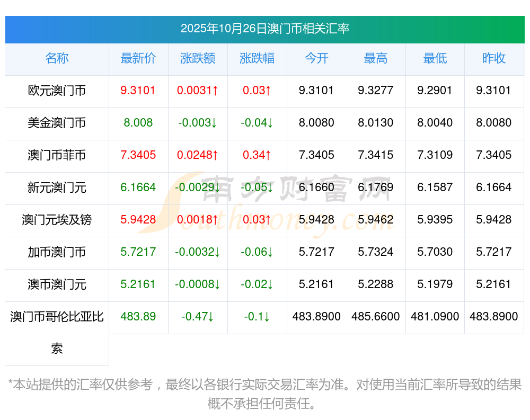Click the change amount -0.0029↓

[x=198, y=187]
